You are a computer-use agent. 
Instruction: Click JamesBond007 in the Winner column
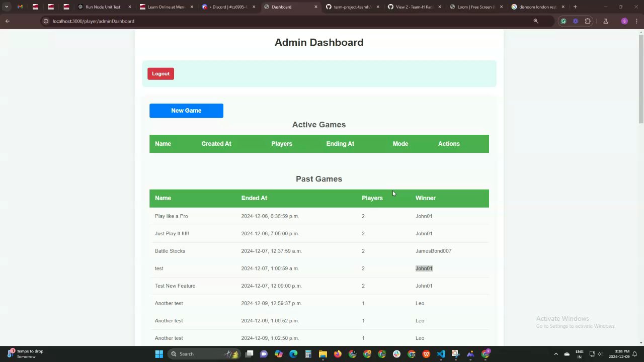click(433, 251)
